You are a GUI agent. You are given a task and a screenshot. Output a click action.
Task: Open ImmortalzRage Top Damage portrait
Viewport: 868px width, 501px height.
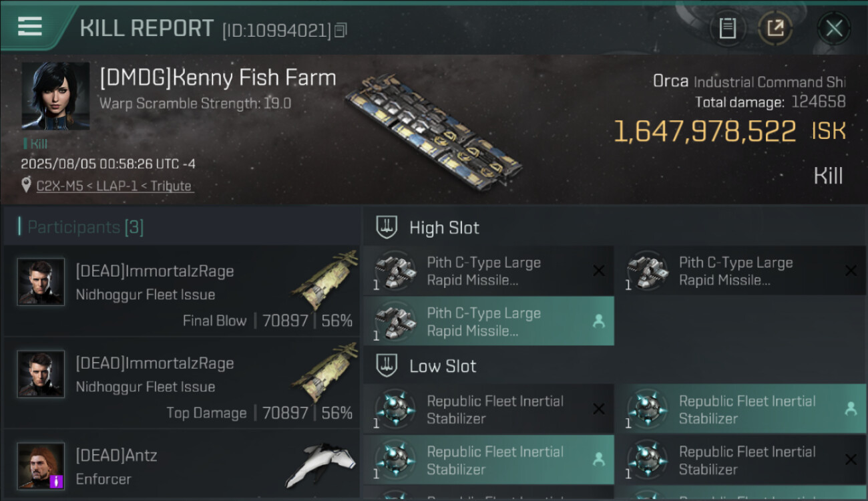coord(41,374)
